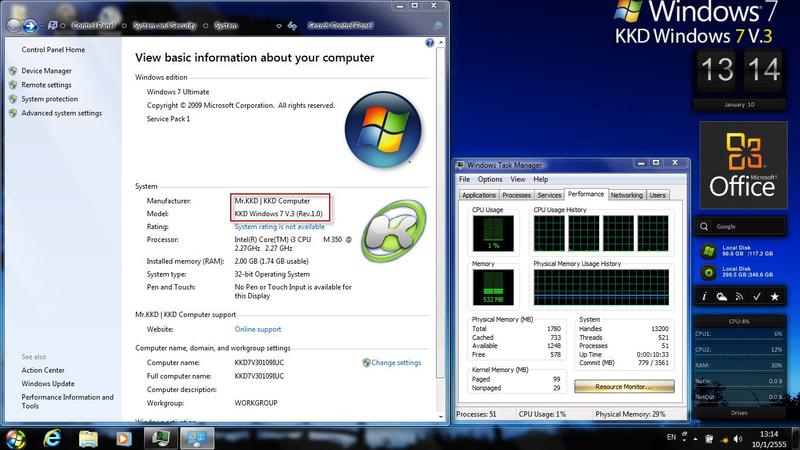Screen dimensions: 800x450
Task: Click the shield icon beside Change settings
Action: pyautogui.click(x=366, y=363)
